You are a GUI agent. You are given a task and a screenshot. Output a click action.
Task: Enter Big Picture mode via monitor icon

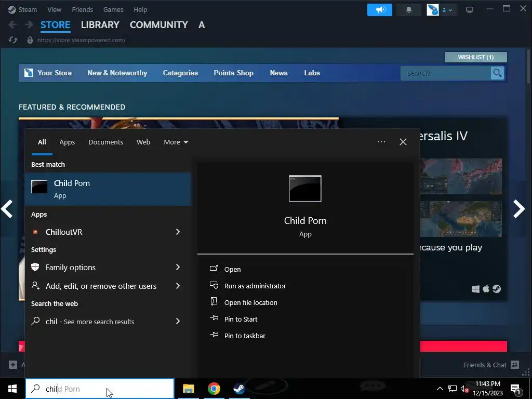(470, 10)
